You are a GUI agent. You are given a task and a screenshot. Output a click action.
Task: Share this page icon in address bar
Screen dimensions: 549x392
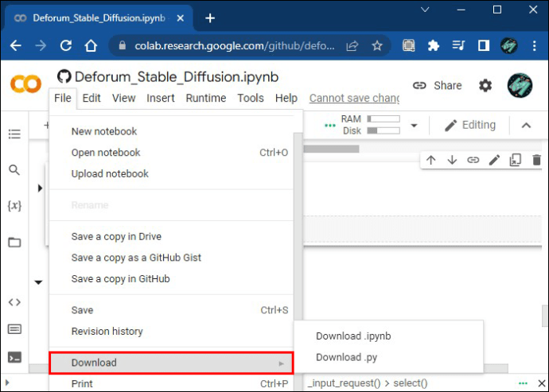pos(352,46)
